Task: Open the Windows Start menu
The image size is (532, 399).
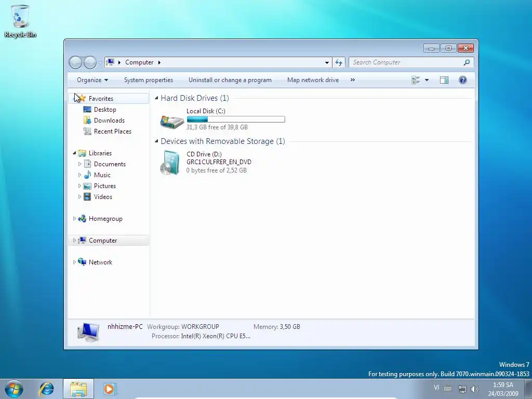Action: (14, 389)
